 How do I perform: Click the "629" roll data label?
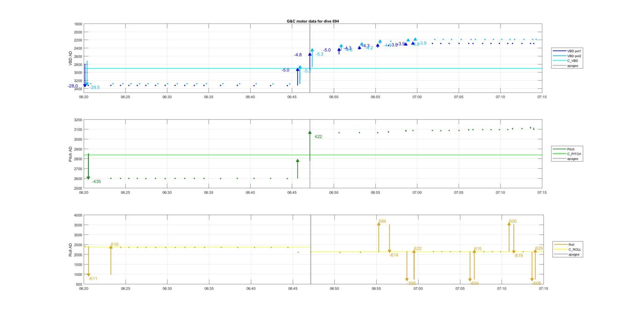tap(539, 249)
